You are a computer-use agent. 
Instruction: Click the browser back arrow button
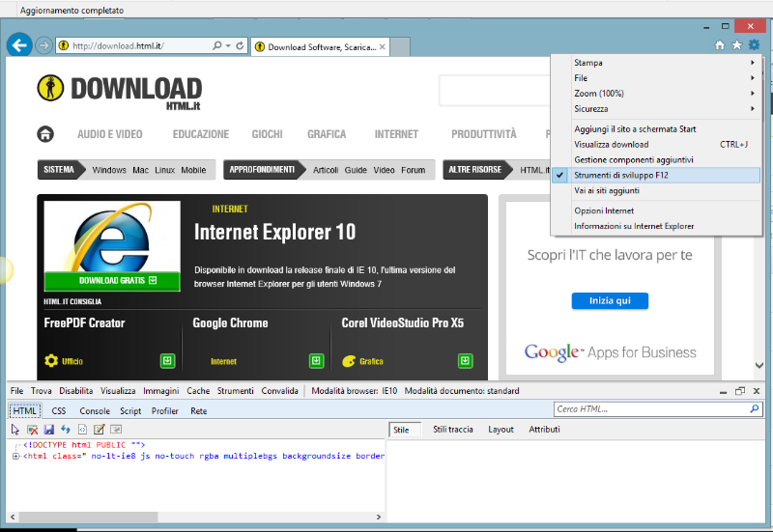point(18,45)
